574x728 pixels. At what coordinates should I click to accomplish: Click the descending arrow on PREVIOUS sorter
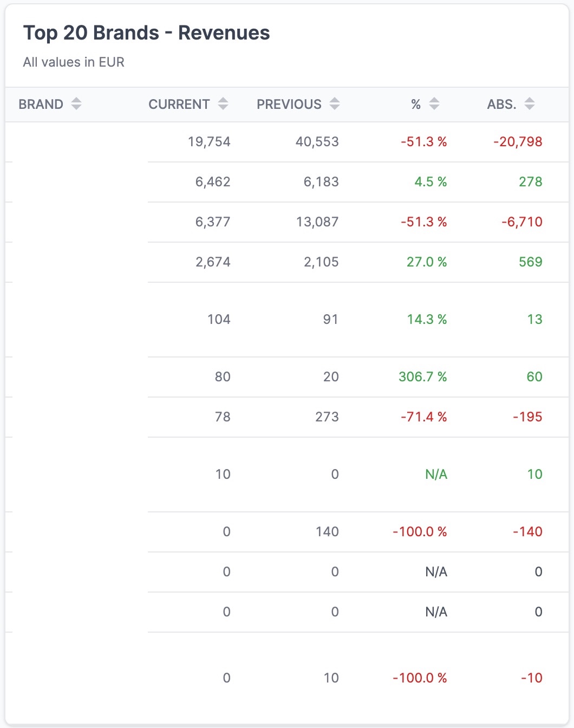[x=336, y=107]
